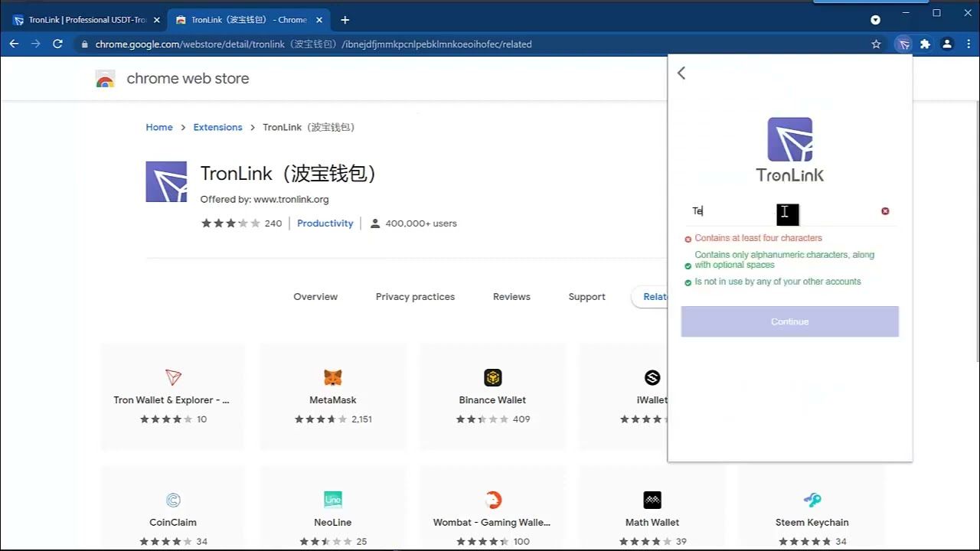Screen dimensions: 980x551
Task: Open a new tab with the plus button
Action: point(345,20)
